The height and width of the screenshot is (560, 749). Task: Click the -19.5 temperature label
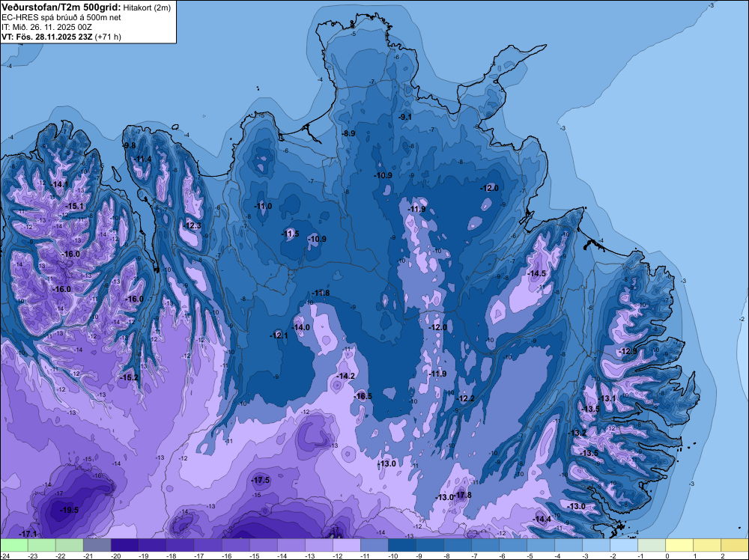(x=69, y=511)
